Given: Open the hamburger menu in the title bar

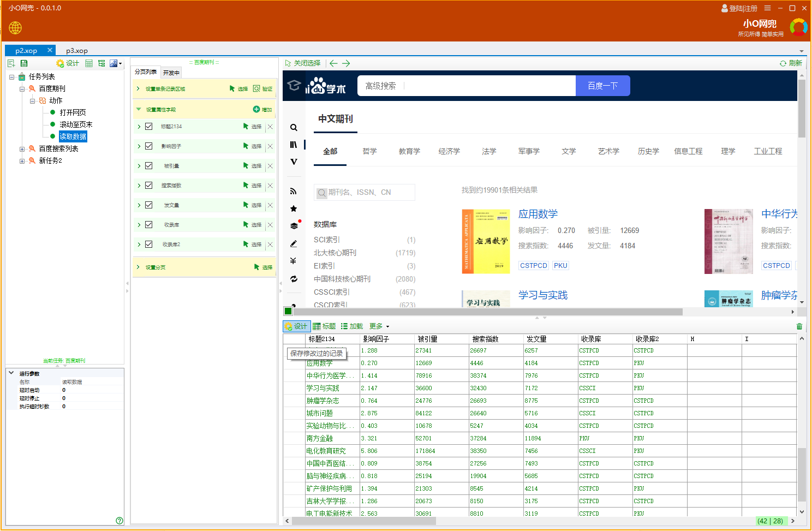Looking at the screenshot, I should click(x=768, y=8).
